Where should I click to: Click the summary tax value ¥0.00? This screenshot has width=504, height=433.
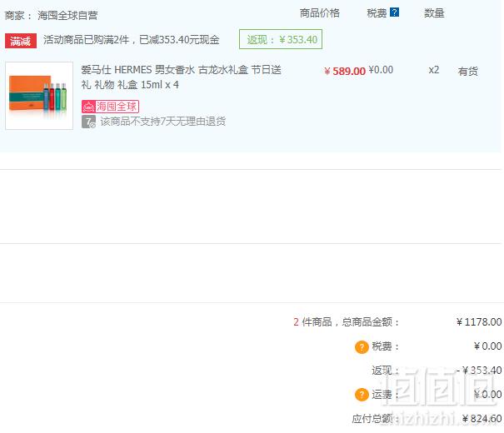487,346
